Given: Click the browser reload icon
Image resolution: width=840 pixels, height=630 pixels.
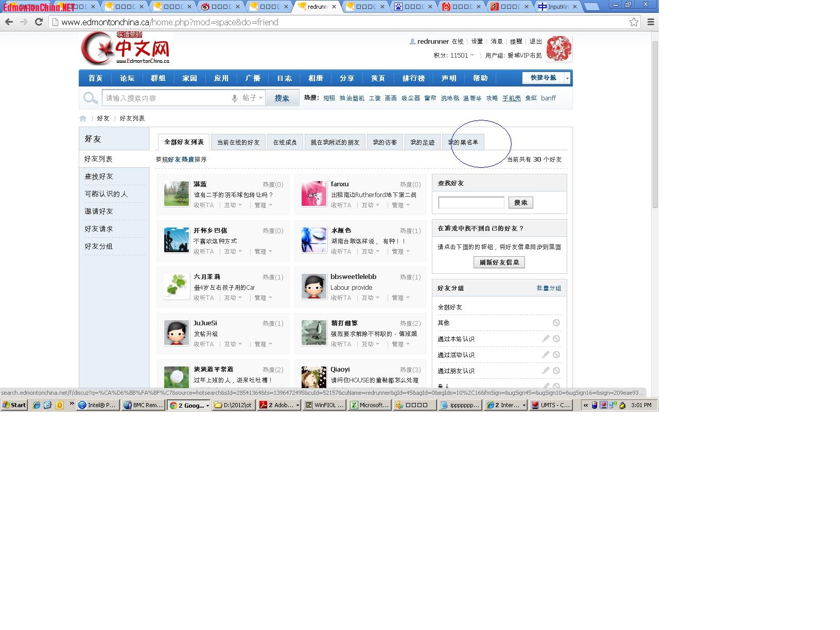Looking at the screenshot, I should (x=39, y=22).
